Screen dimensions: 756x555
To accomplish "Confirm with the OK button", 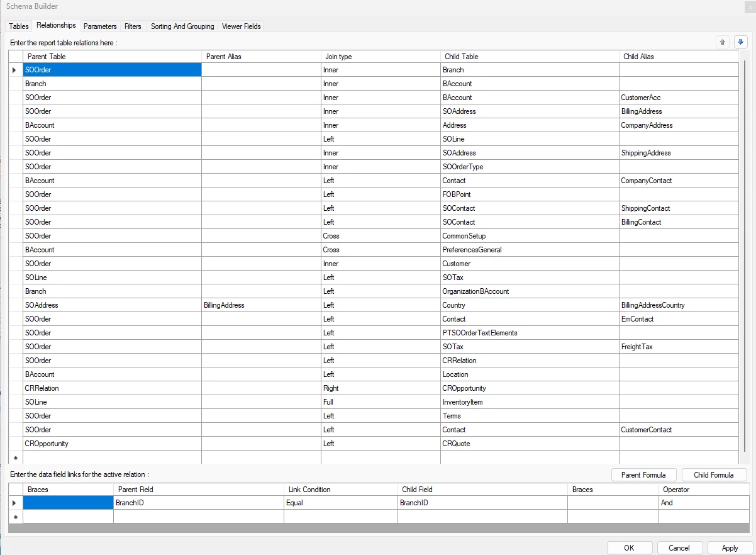I will coord(629,548).
